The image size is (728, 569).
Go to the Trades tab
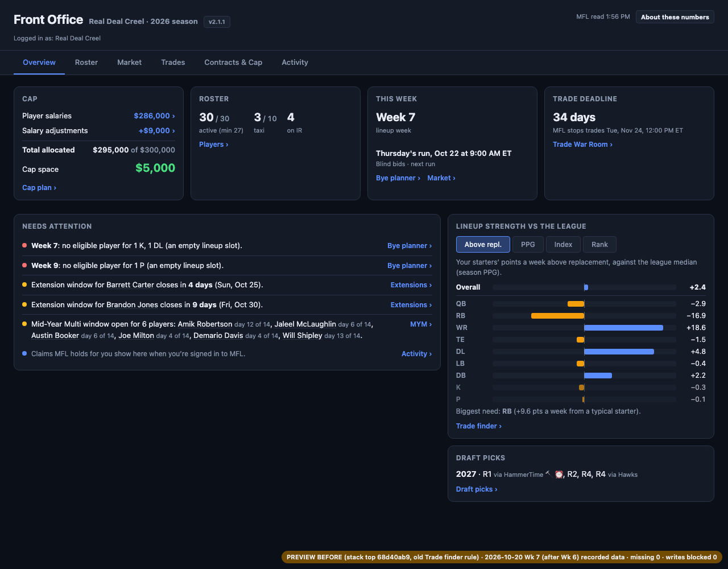(173, 62)
